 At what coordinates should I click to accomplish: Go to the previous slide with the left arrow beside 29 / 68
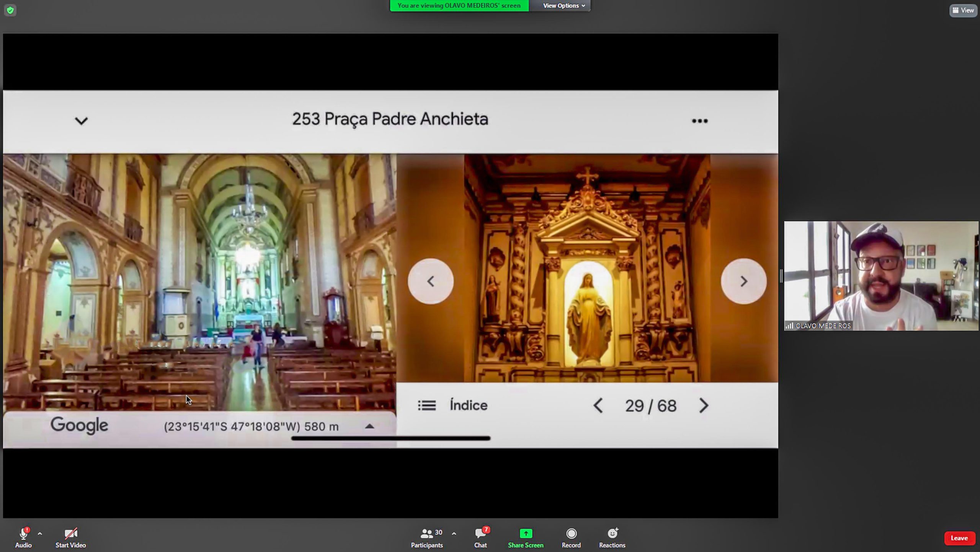[x=598, y=405]
